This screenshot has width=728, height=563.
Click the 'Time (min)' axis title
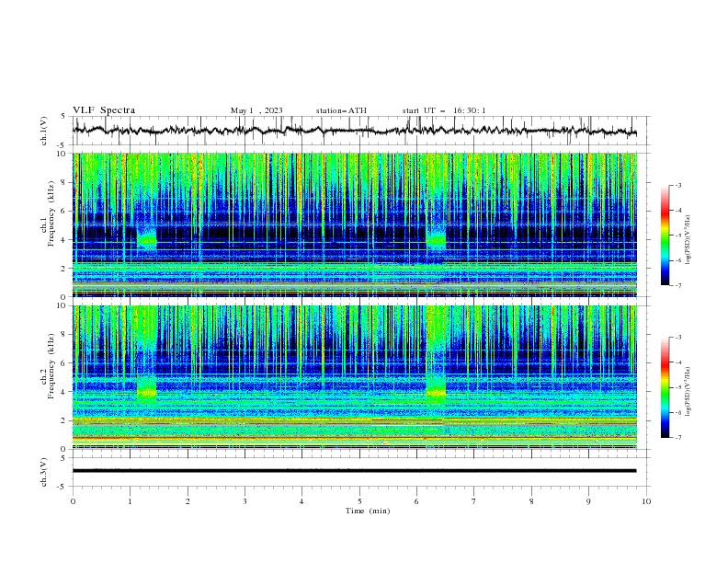[368, 511]
